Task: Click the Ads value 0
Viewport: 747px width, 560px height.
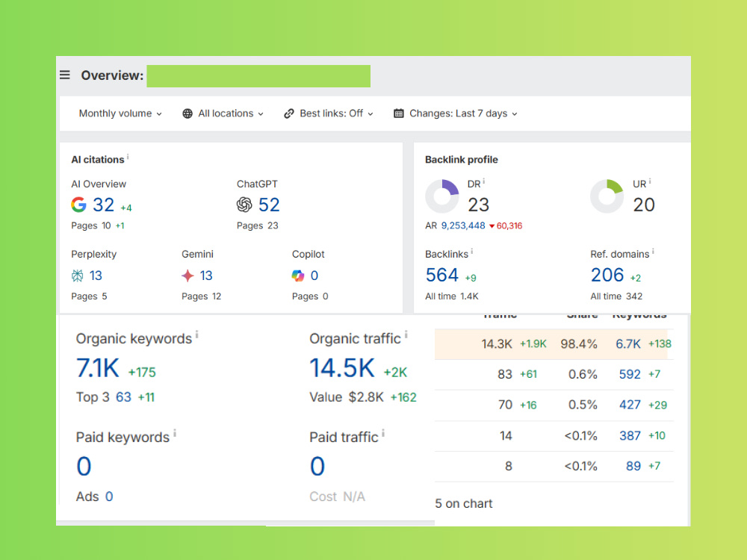Action: [x=109, y=497]
